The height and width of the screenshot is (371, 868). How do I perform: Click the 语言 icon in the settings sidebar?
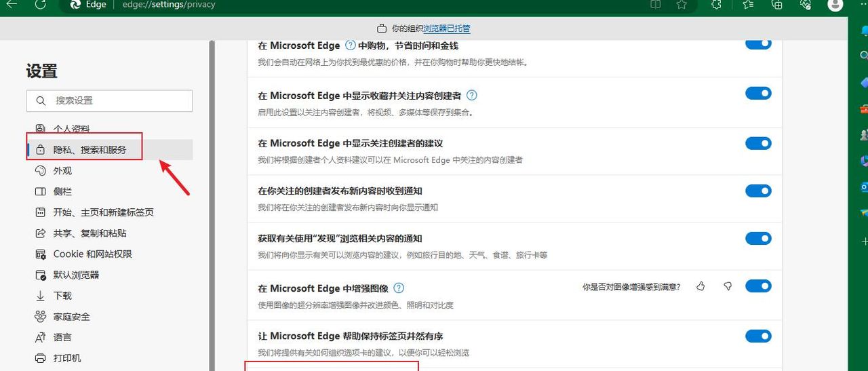[40, 337]
